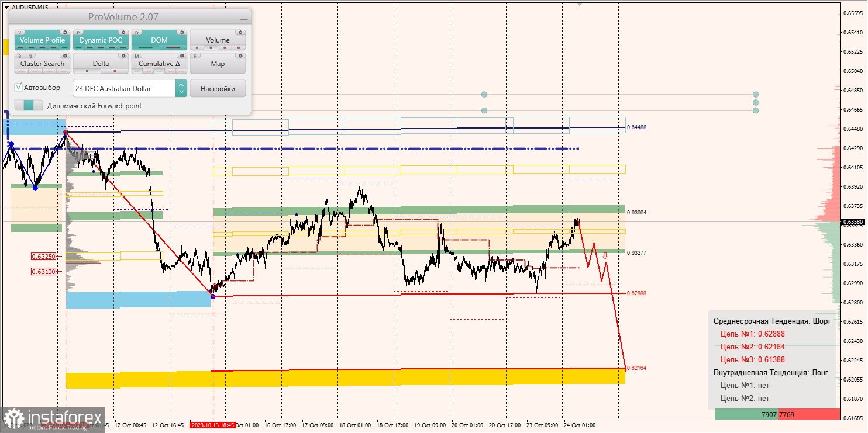Click the red down arrow on forecast path
This screenshot has height=433, width=868.
[x=605, y=255]
